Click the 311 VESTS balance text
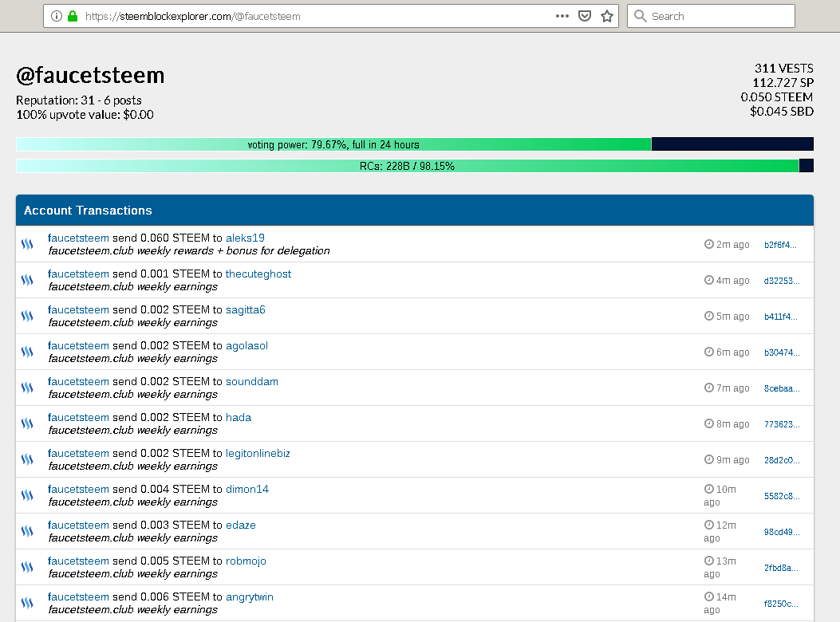Viewport: 840px width, 622px height. click(783, 68)
